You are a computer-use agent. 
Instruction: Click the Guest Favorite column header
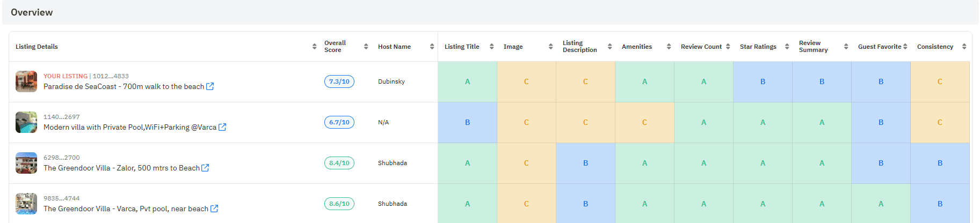click(879, 47)
